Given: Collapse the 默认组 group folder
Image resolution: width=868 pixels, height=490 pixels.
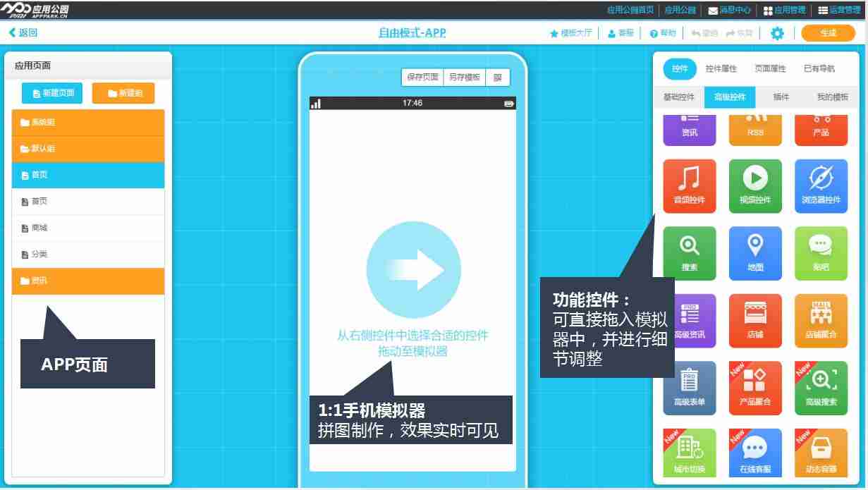Looking at the screenshot, I should coord(87,149).
